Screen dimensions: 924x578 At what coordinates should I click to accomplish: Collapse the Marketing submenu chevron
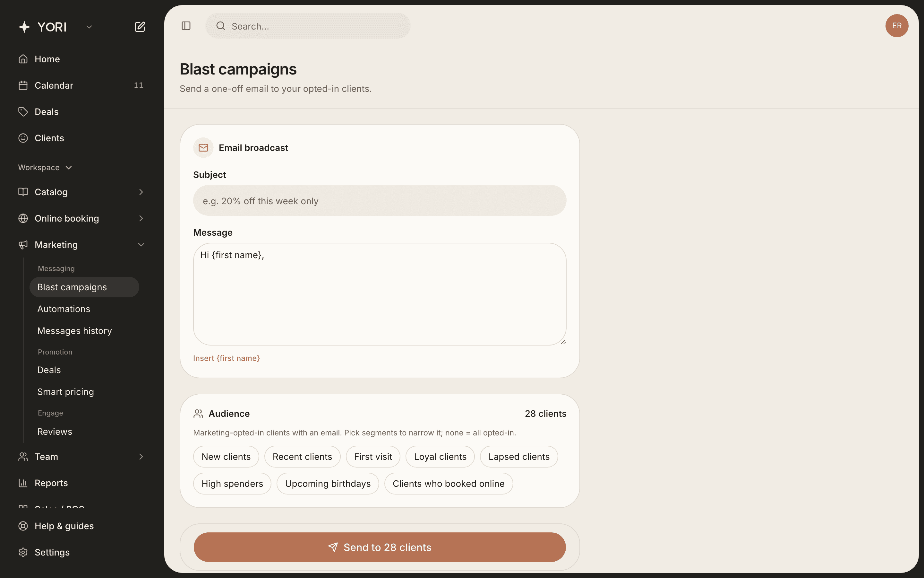(141, 245)
